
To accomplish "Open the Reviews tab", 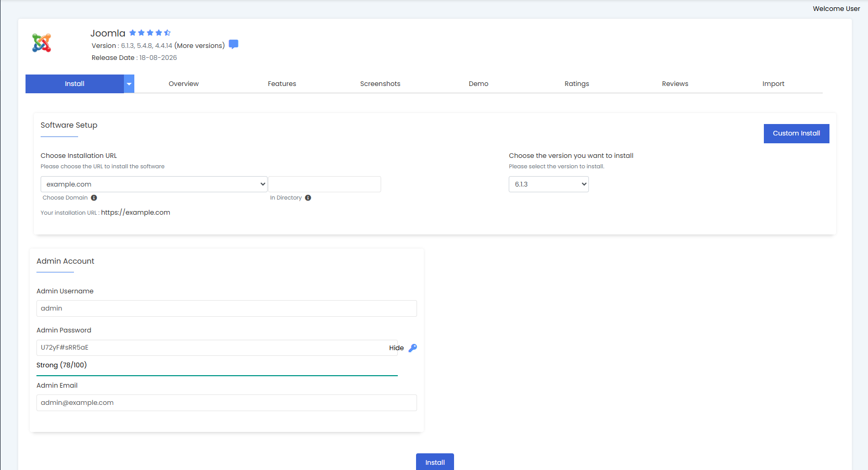I will click(675, 84).
